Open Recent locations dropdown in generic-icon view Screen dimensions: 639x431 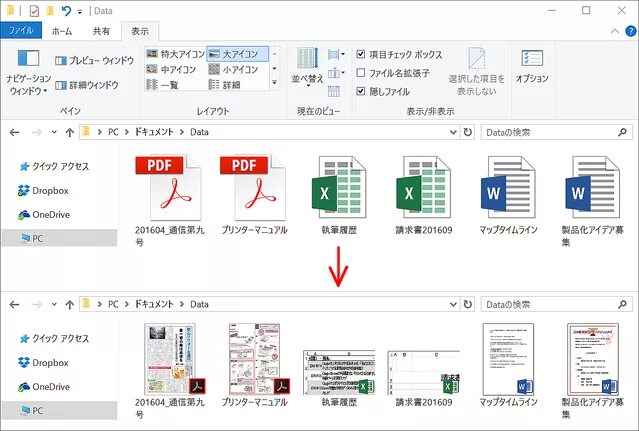54,132
